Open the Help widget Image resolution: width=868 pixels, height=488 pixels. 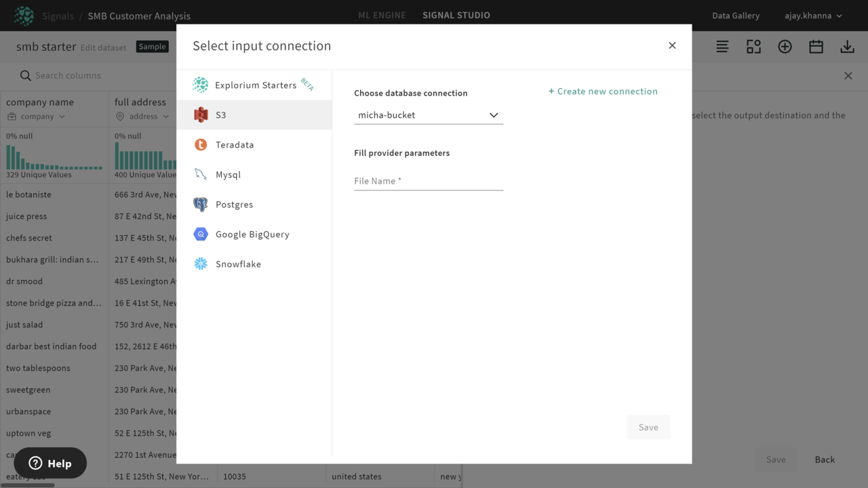pos(50,464)
